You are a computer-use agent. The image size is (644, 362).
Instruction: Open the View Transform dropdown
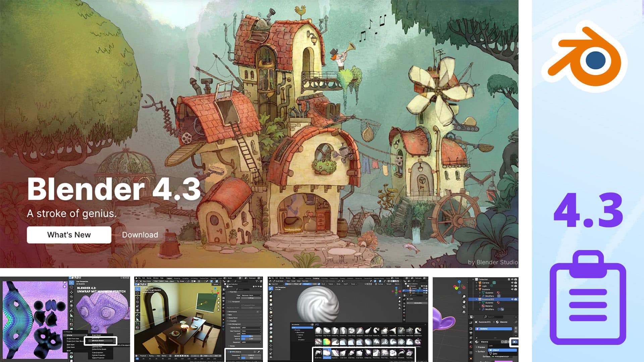tap(251, 331)
